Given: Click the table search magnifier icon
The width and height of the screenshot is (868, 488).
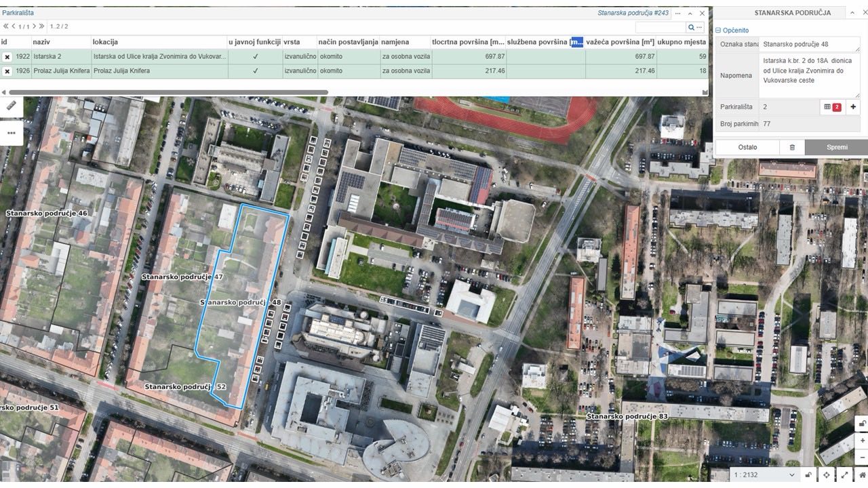Looking at the screenshot, I should pos(691,27).
